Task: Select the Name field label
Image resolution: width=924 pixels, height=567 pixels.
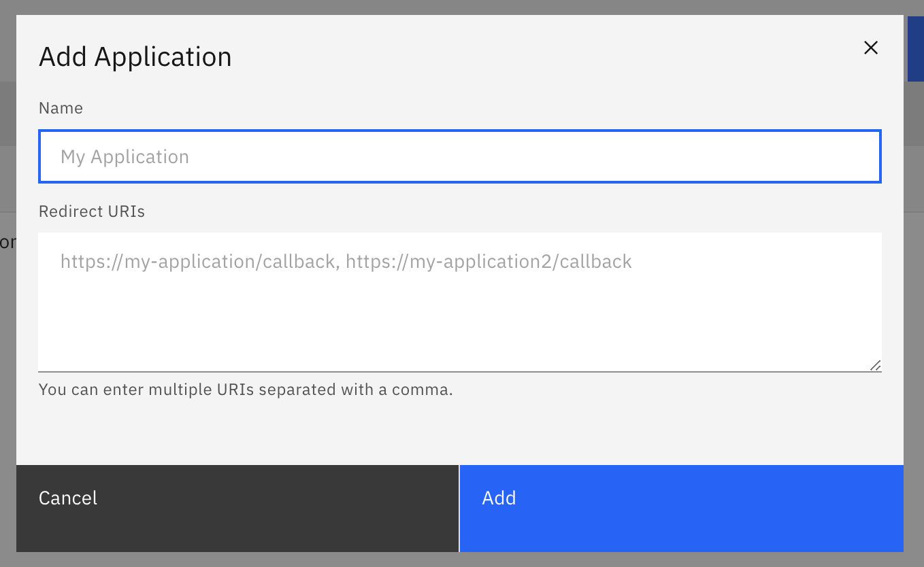Action: click(61, 107)
